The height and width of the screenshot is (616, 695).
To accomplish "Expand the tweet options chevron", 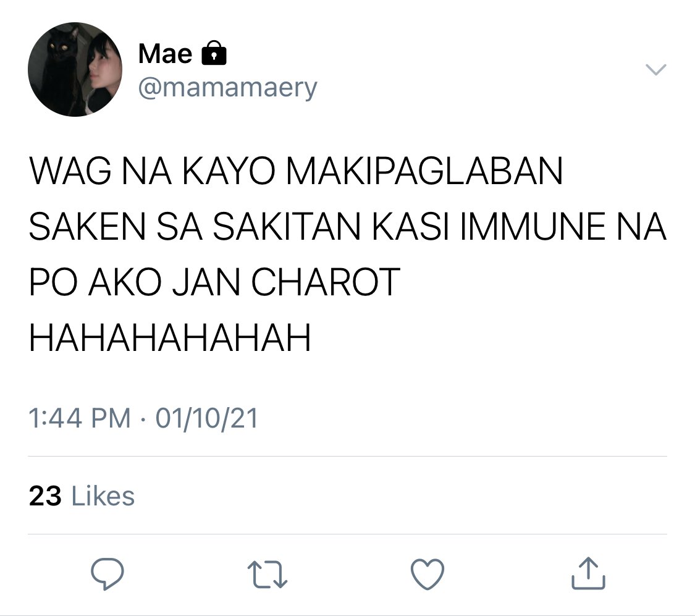I will click(x=655, y=70).
